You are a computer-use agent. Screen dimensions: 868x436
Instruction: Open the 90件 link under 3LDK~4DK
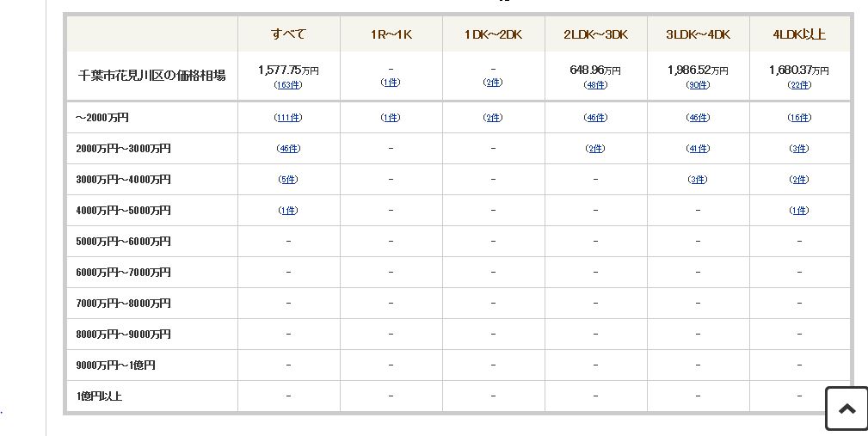coord(698,84)
